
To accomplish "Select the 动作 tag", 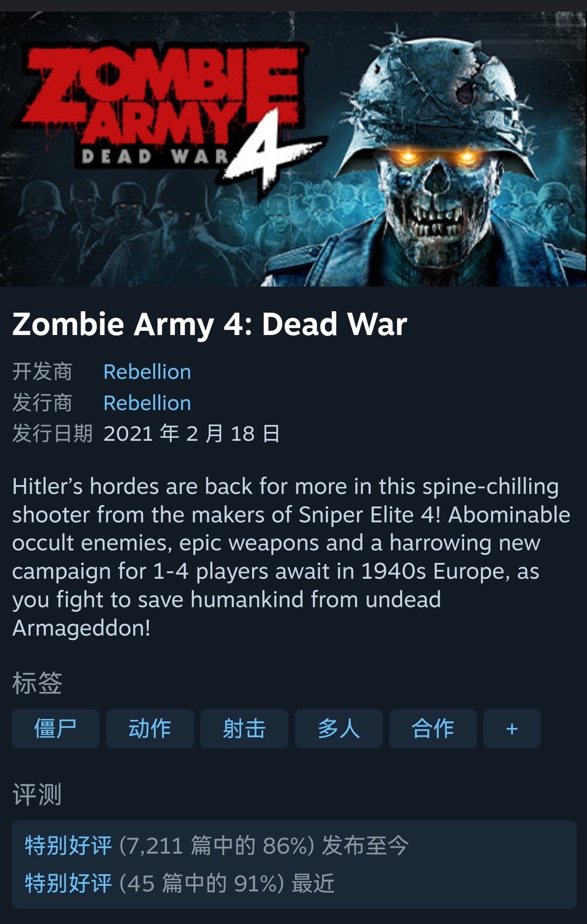I will point(150,728).
